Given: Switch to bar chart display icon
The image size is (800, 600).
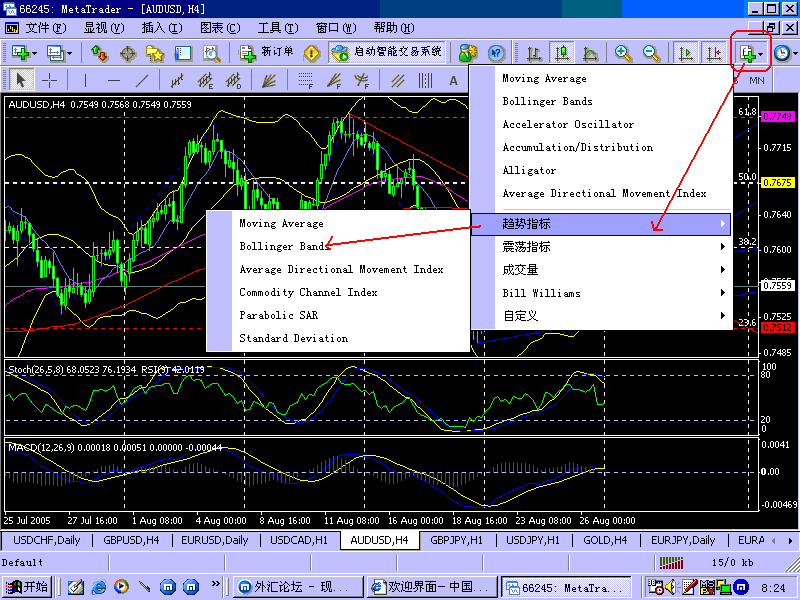Looking at the screenshot, I should [535, 53].
